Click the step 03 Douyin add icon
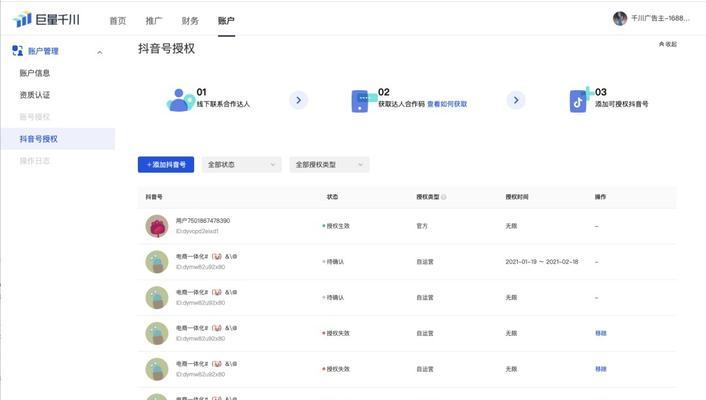The width and height of the screenshot is (706, 400). (581, 100)
